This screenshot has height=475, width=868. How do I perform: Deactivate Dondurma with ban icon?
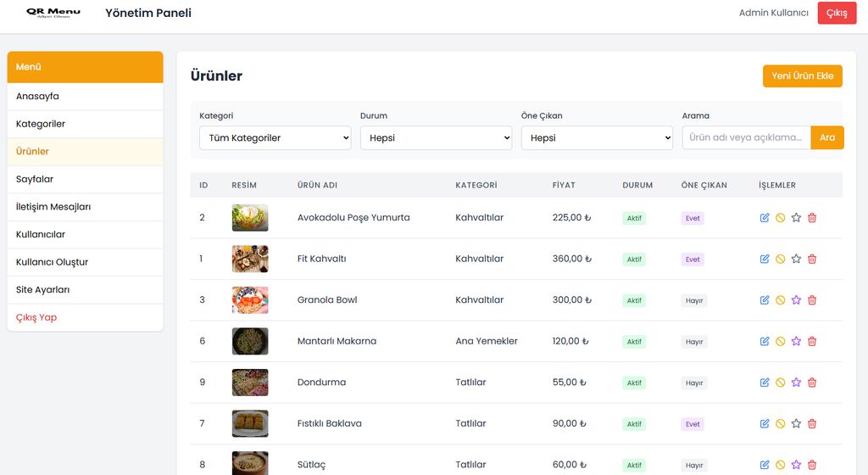780,383
